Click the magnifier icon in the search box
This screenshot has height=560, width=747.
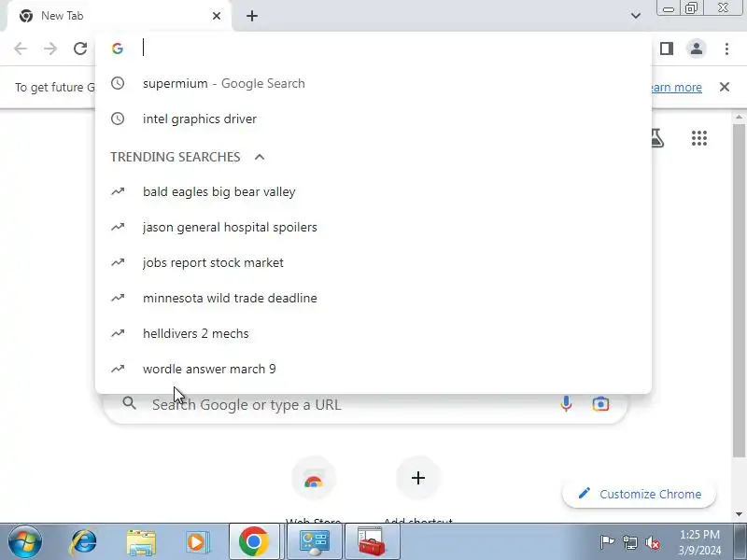tap(129, 403)
